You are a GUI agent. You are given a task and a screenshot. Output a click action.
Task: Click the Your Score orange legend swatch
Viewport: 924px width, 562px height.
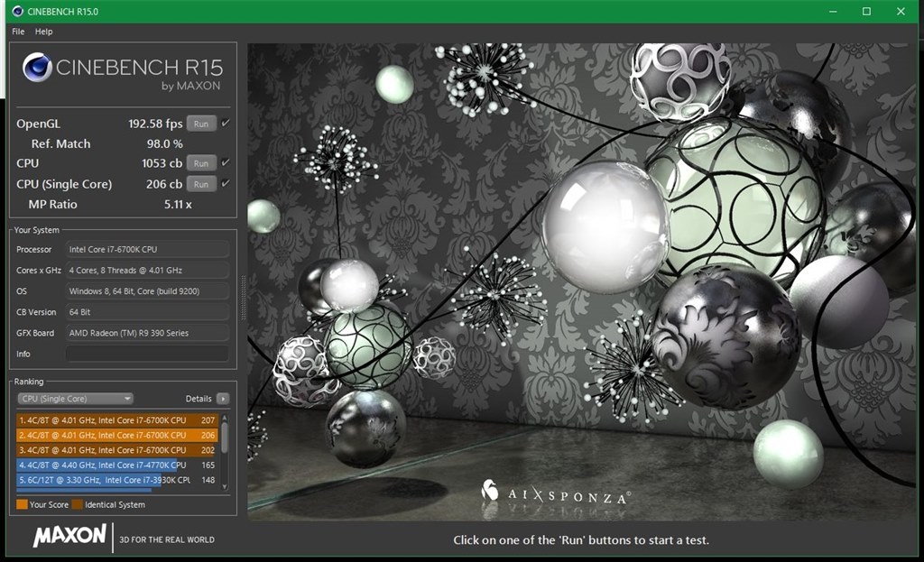(23, 505)
